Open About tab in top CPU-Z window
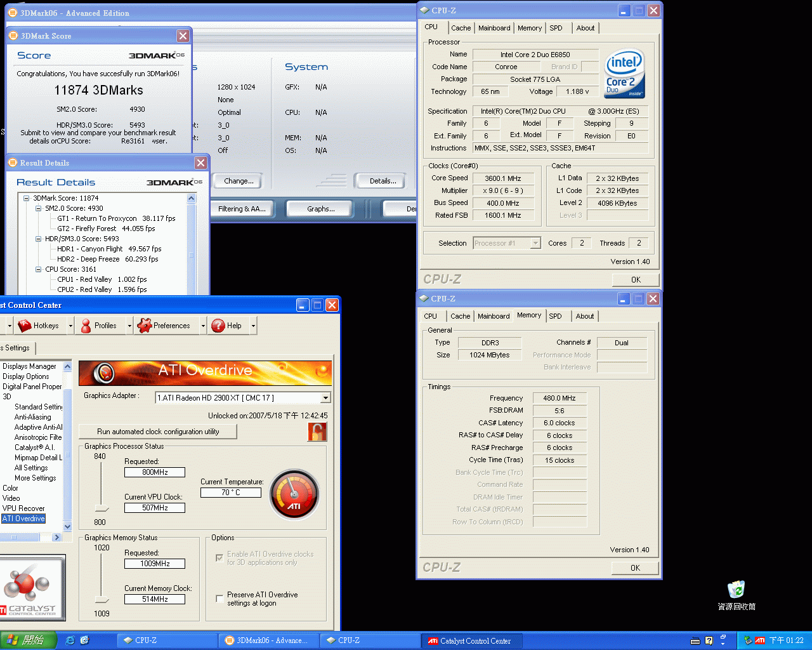Viewport: 812px width, 650px height. (586, 28)
